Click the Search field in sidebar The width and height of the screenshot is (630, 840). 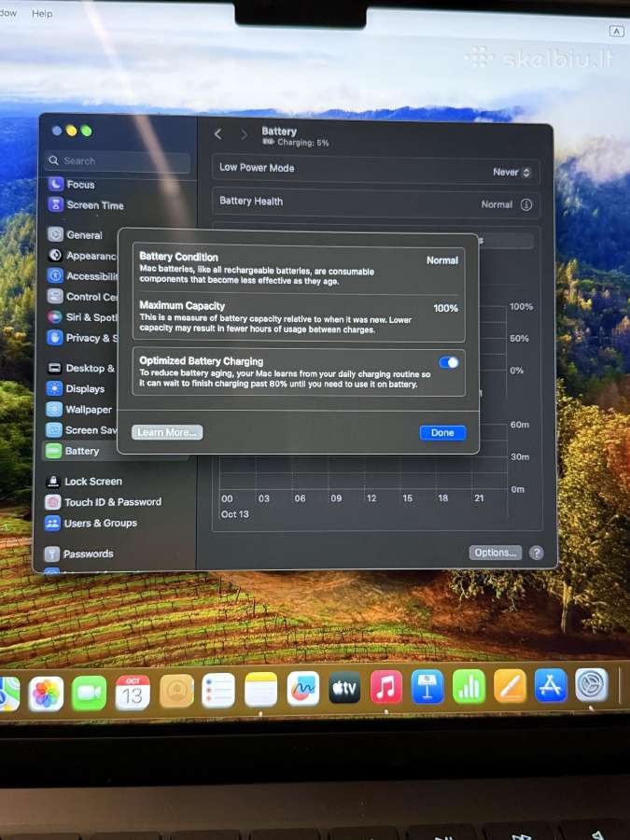(x=118, y=161)
